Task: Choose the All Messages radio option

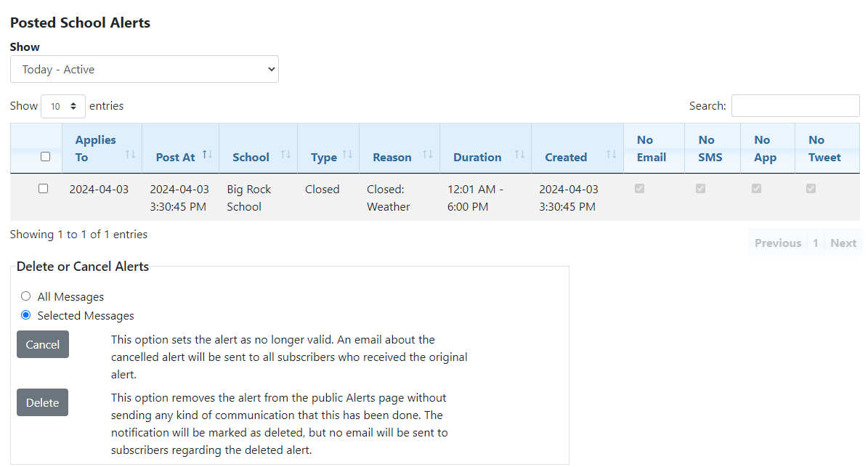Action: (x=26, y=296)
